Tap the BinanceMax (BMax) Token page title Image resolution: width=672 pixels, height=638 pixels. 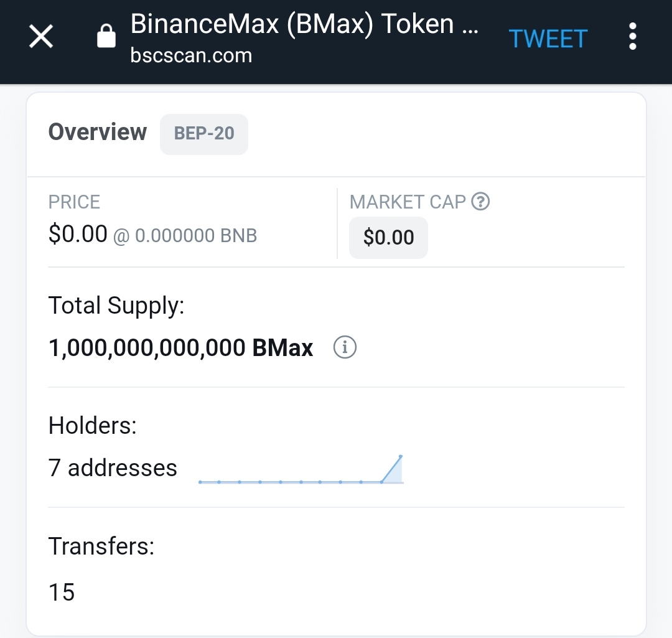(x=304, y=24)
